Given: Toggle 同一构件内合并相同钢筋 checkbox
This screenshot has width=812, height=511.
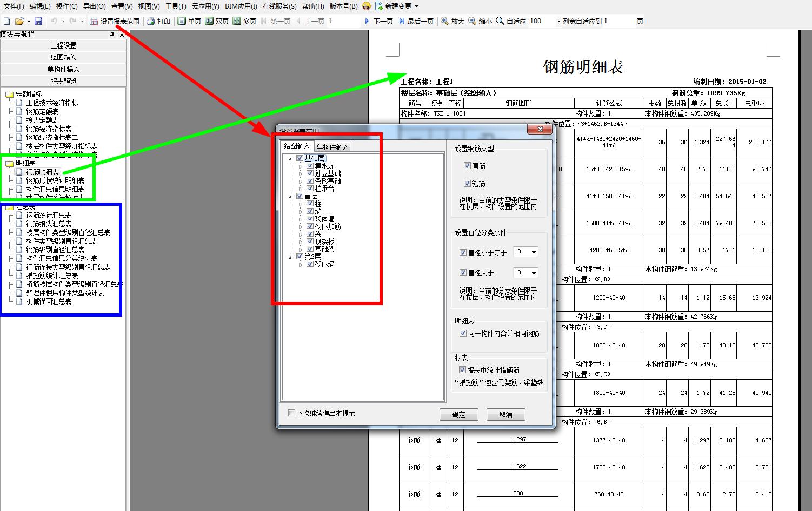Looking at the screenshot, I should [463, 333].
